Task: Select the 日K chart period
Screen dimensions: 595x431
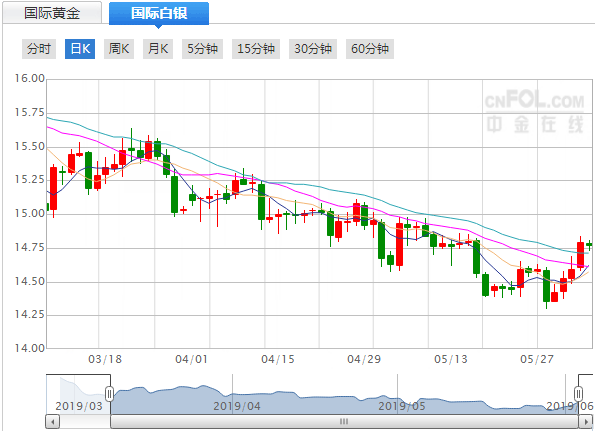Action: click(80, 49)
